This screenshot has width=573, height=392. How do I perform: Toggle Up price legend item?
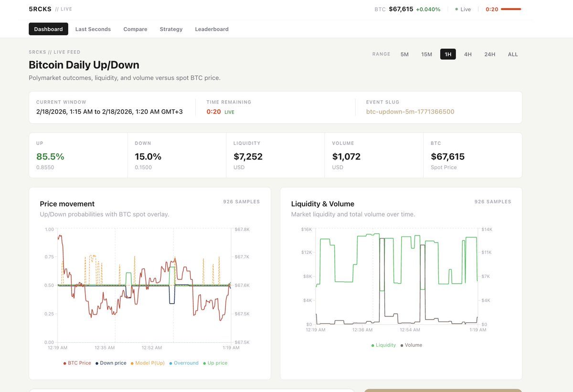pyautogui.click(x=215, y=363)
